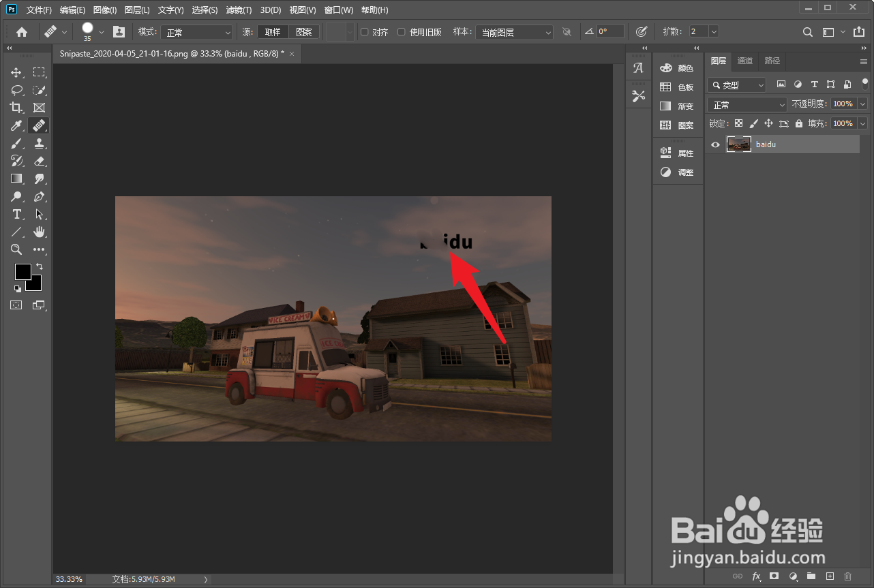The height and width of the screenshot is (588, 874).
Task: Select the Gradient tool
Action: [x=16, y=179]
